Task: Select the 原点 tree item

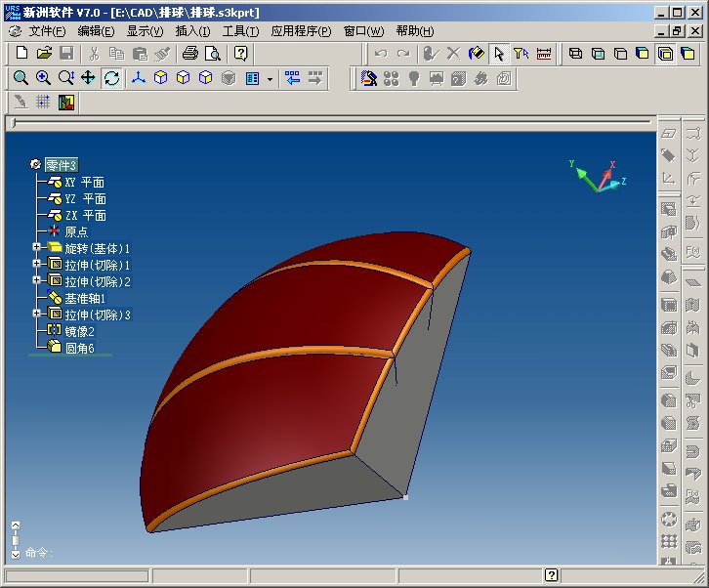Action: [76, 232]
